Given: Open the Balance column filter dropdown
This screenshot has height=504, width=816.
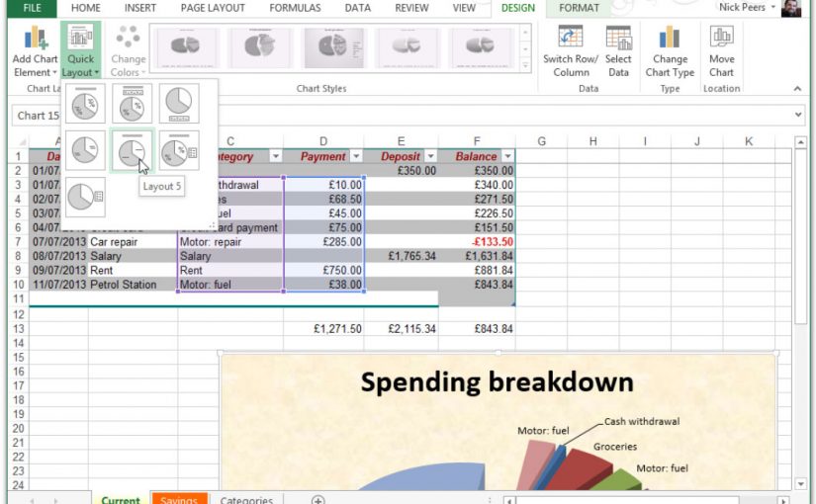Looking at the screenshot, I should [507, 156].
